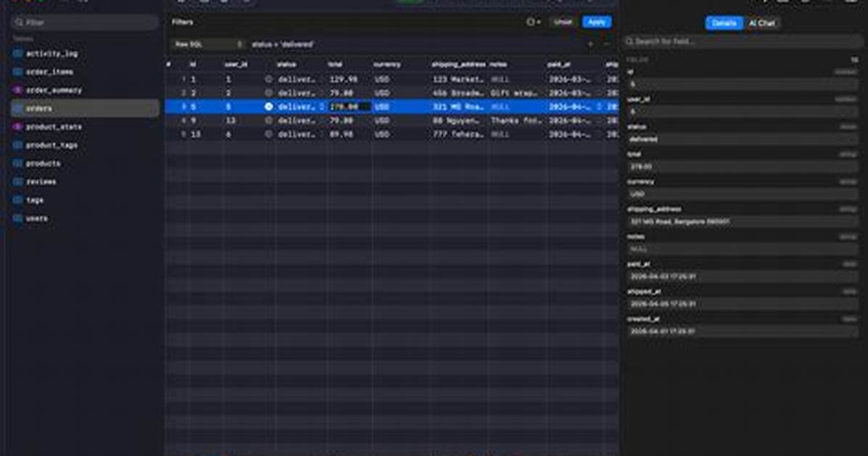Click the total column header
The width and height of the screenshot is (868, 456).
click(335, 65)
